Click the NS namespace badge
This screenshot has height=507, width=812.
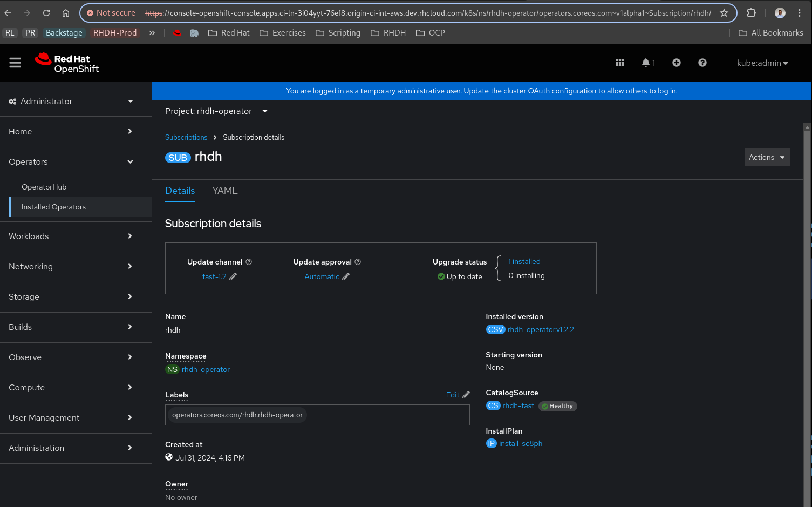pyautogui.click(x=172, y=369)
